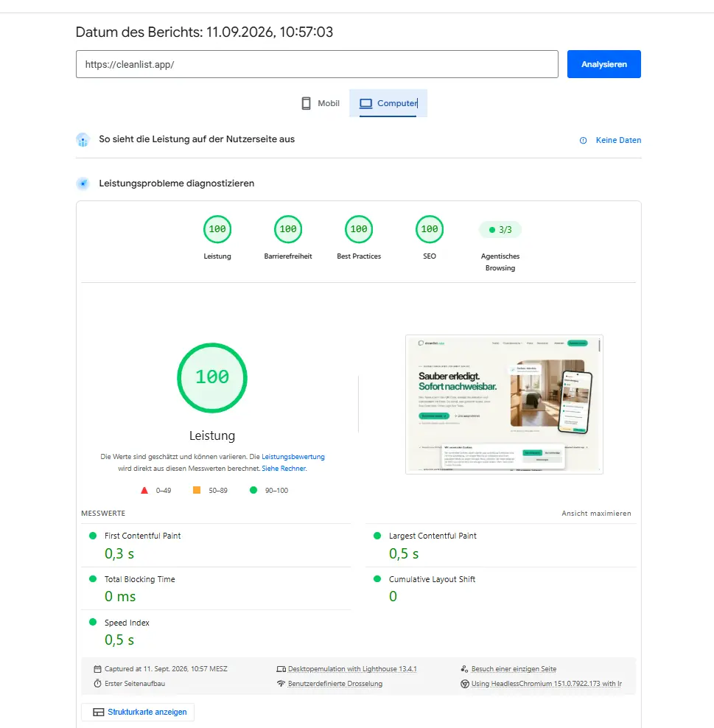
Task: Click the 0,3 s First Contentful Paint value
Action: pos(119,553)
